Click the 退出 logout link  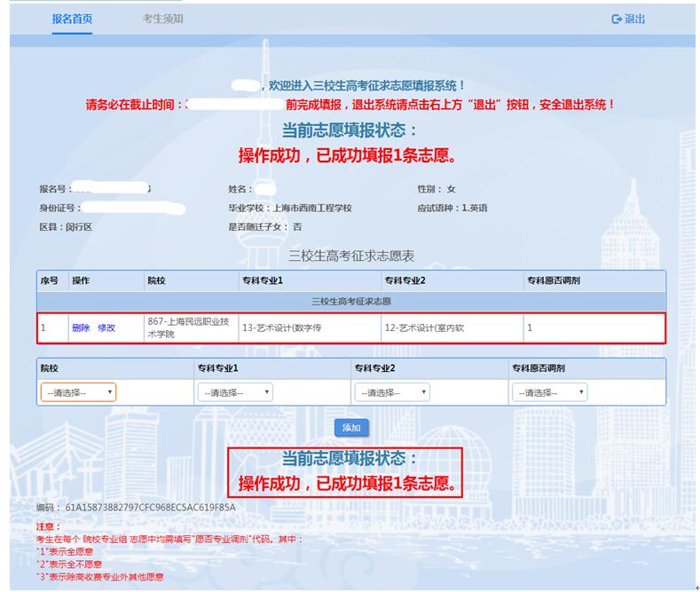point(628,20)
